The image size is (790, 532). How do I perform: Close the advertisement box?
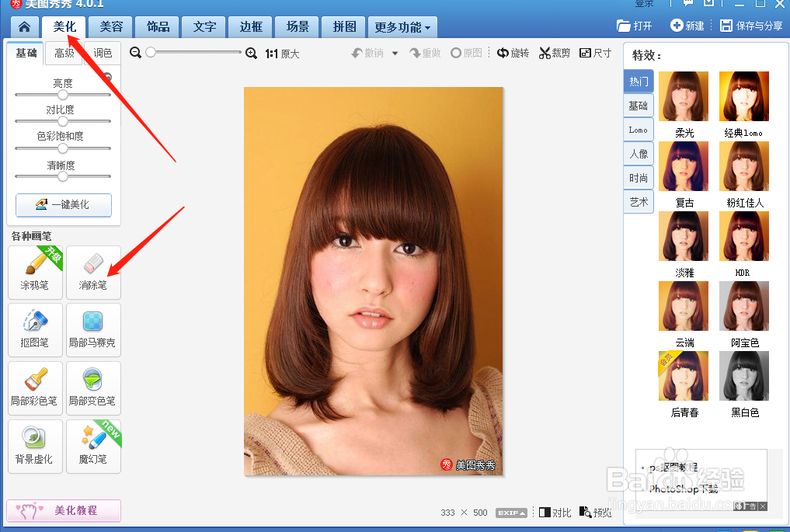point(764,506)
